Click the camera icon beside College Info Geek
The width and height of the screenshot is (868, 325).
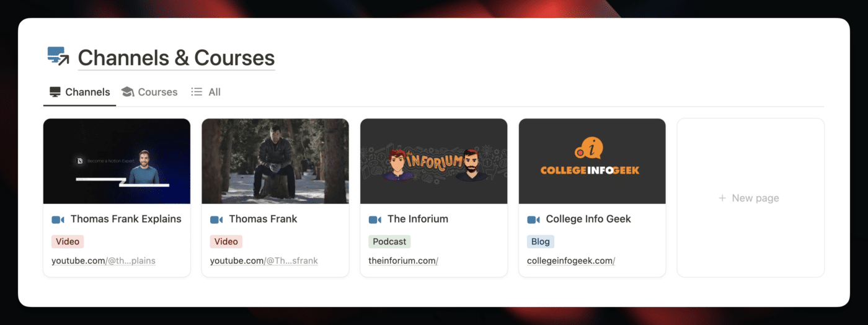pos(533,220)
